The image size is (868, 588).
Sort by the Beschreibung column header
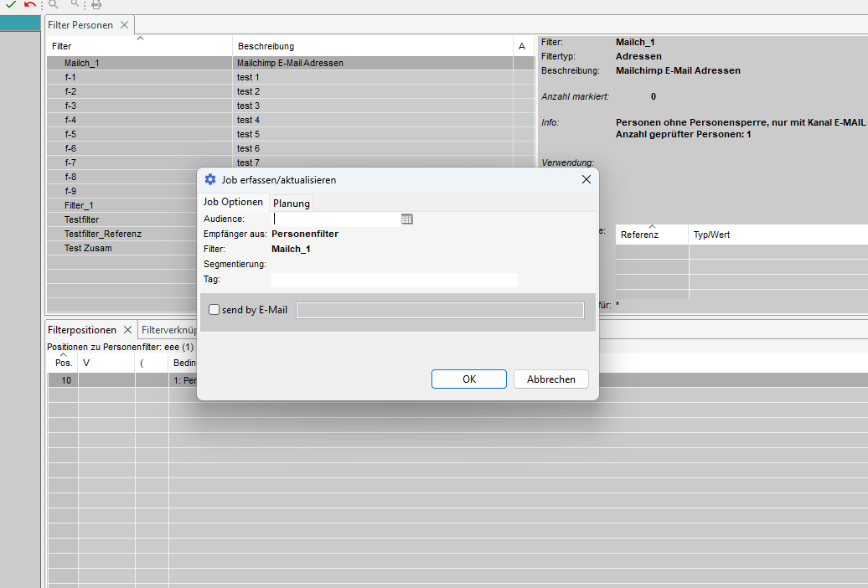pos(266,46)
